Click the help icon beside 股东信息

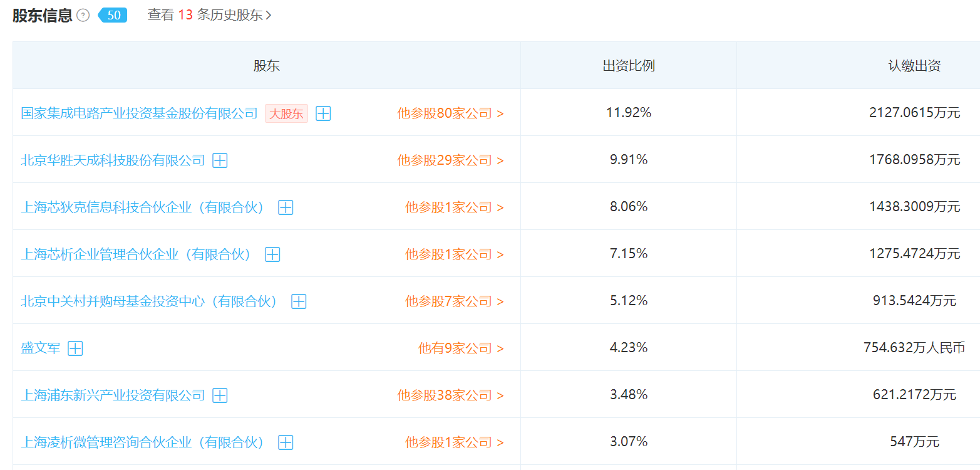83,16
